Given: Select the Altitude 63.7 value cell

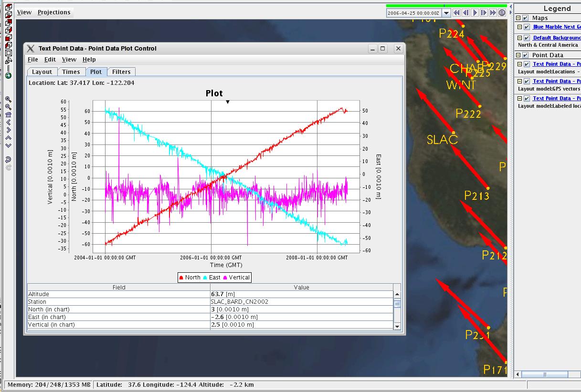Looking at the screenshot, I should 302,294.
